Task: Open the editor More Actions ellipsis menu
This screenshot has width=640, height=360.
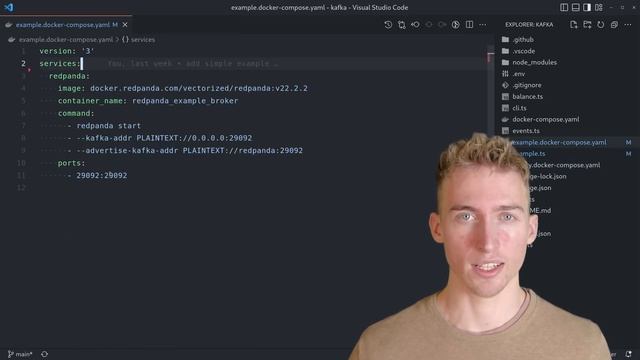Action: pos(483,24)
